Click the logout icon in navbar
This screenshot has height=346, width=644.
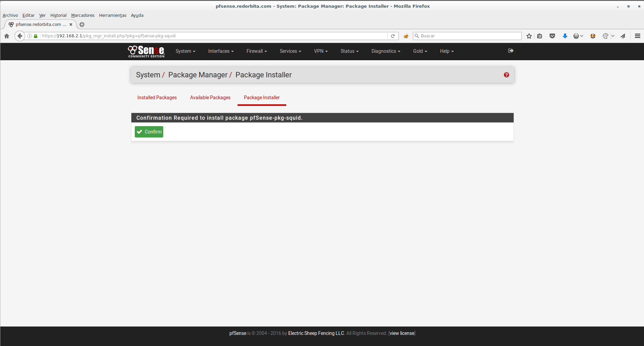(x=511, y=51)
